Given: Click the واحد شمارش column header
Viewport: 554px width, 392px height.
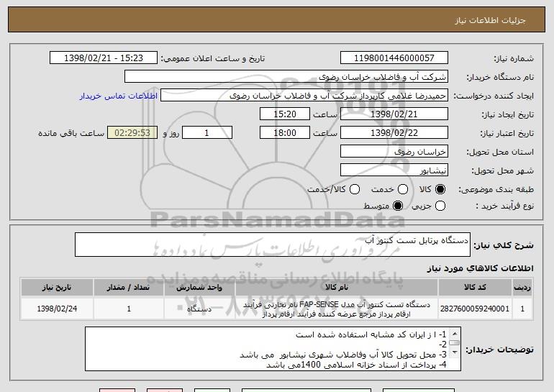Looking at the screenshot, I should click(x=199, y=287).
